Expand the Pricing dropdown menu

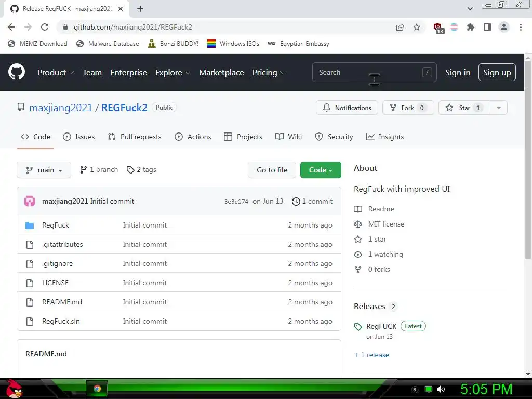click(269, 73)
